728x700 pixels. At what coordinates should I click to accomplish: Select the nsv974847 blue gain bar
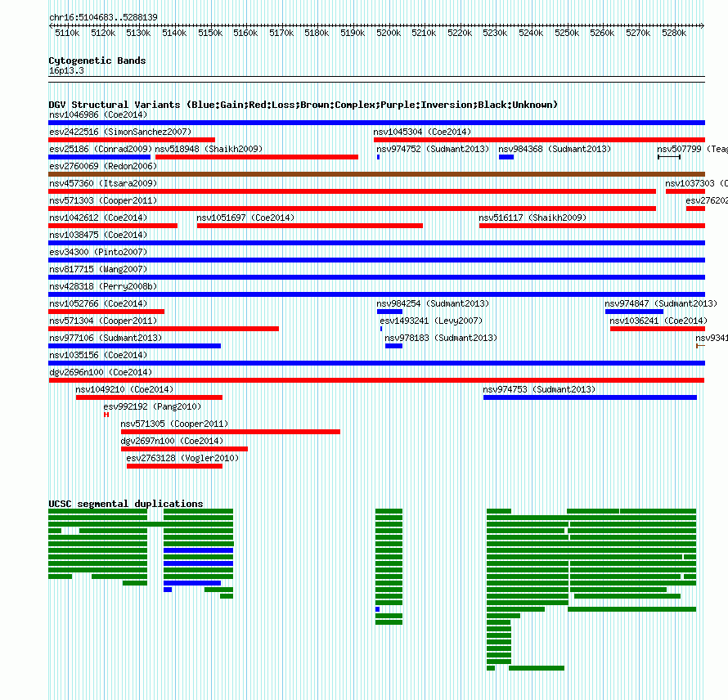[x=634, y=312]
